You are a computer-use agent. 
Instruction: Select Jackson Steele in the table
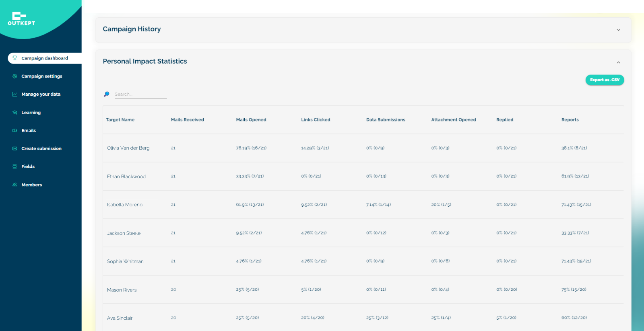click(x=124, y=233)
